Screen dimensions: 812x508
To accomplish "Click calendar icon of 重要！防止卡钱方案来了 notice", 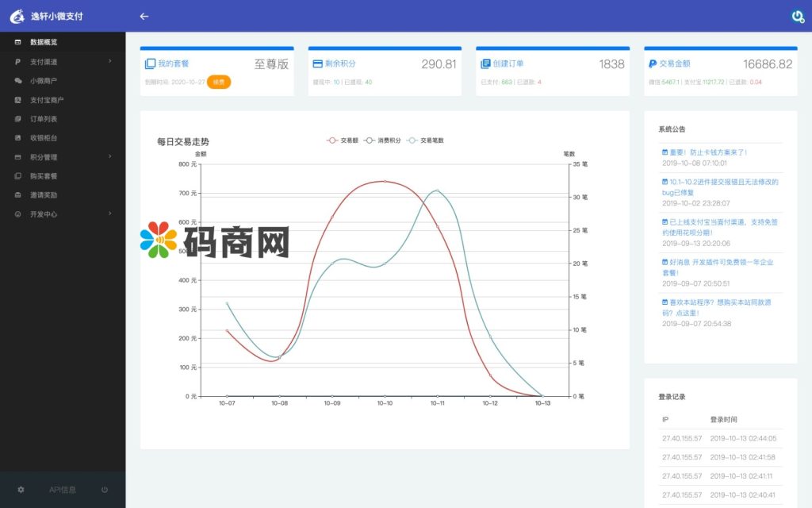I will 665,152.
